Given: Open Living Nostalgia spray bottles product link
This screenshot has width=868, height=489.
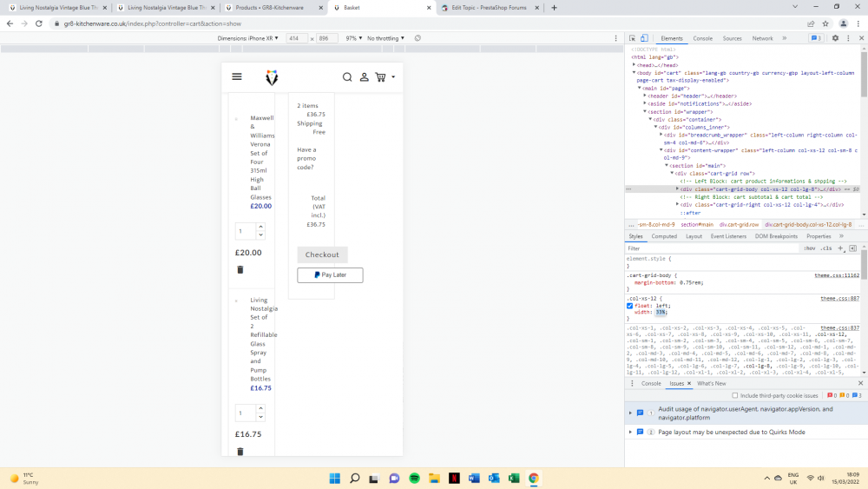Looking at the screenshot, I should pos(263,339).
